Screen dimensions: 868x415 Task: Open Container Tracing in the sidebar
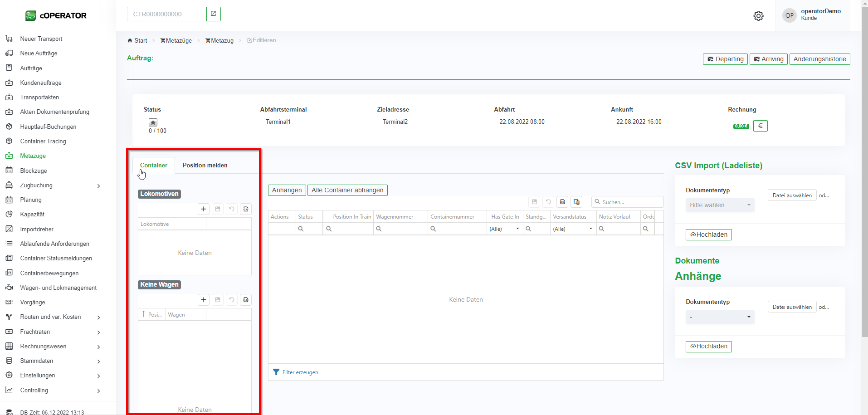43,142
